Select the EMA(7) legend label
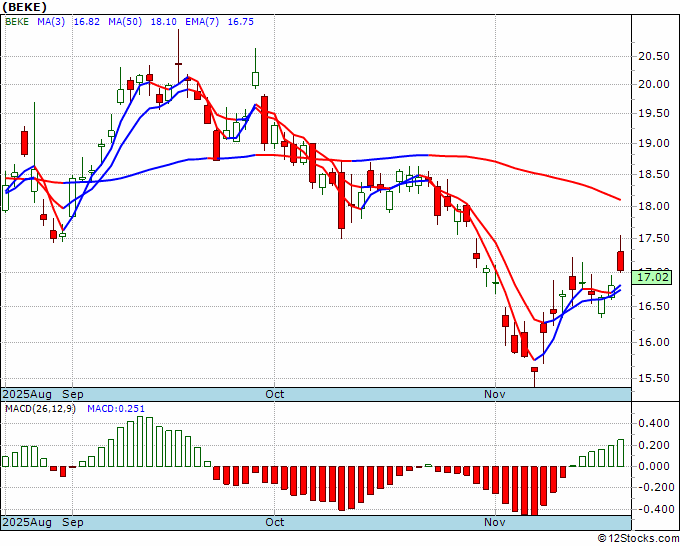680x546 pixels. click(202, 22)
